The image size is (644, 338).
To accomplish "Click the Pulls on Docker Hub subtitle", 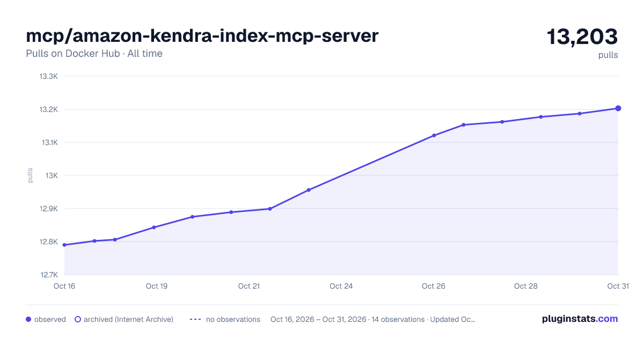I will [x=94, y=54].
